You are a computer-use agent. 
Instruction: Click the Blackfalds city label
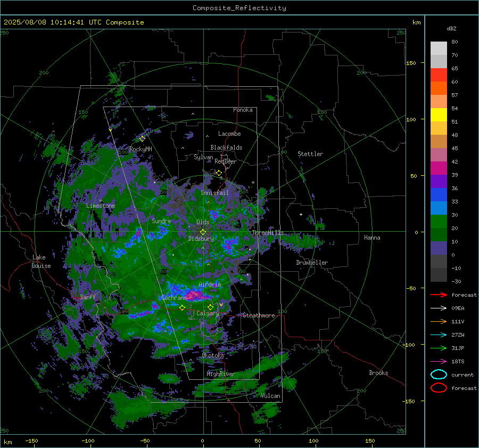pyautogui.click(x=226, y=148)
